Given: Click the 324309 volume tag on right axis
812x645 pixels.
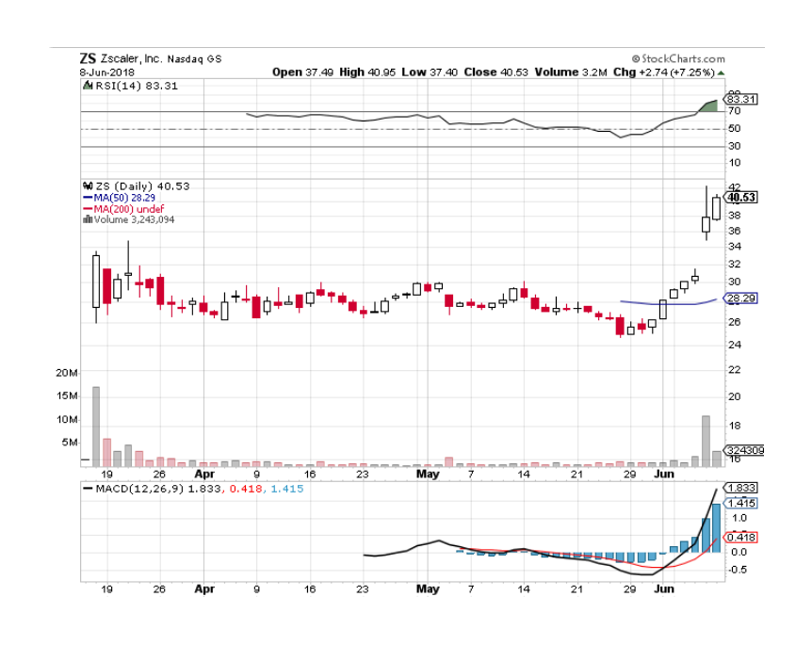Looking at the screenshot, I should point(745,450).
